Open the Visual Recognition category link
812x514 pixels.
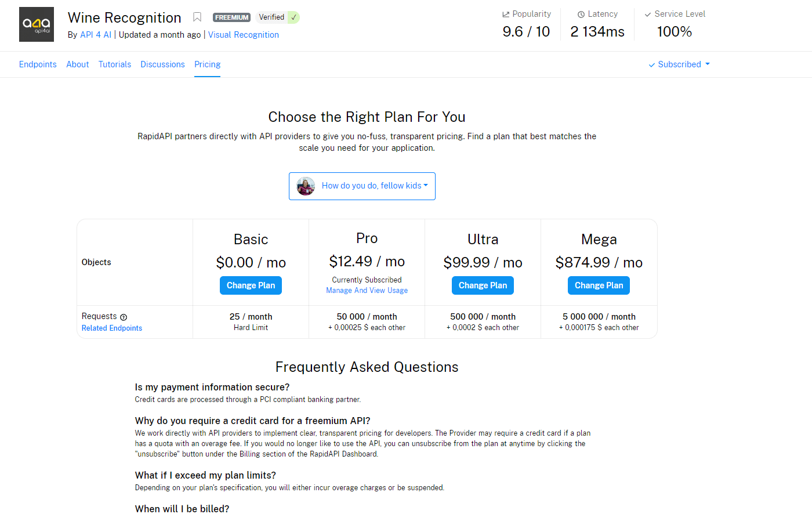click(x=244, y=35)
